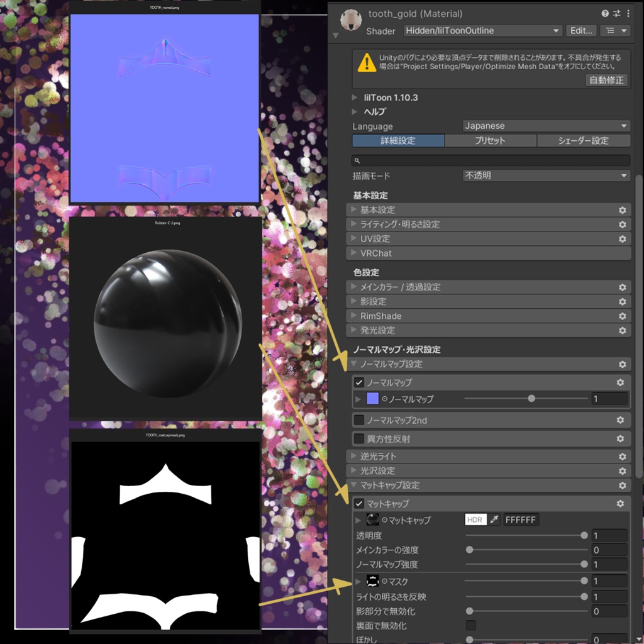Click the search magnifier icon
The height and width of the screenshot is (644, 644).
tap(357, 160)
